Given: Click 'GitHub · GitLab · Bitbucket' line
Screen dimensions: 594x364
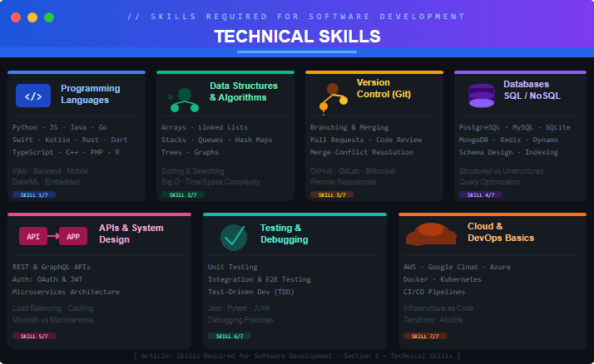Looking at the screenshot, I should click(x=353, y=171).
